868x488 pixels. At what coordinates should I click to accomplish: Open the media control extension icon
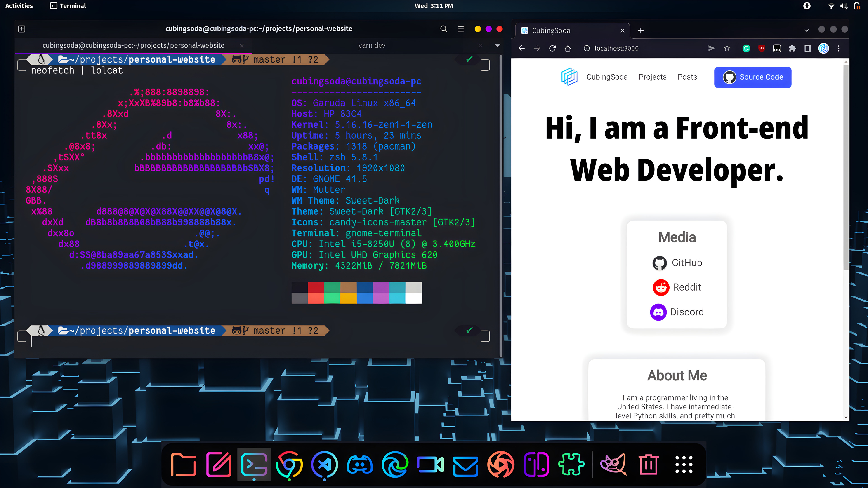(x=777, y=49)
